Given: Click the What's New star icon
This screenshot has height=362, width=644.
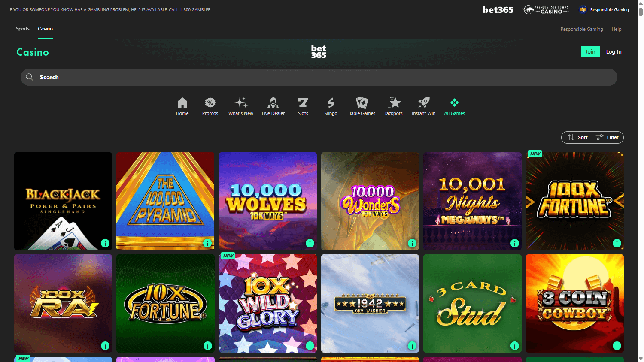Looking at the screenshot, I should (x=241, y=103).
